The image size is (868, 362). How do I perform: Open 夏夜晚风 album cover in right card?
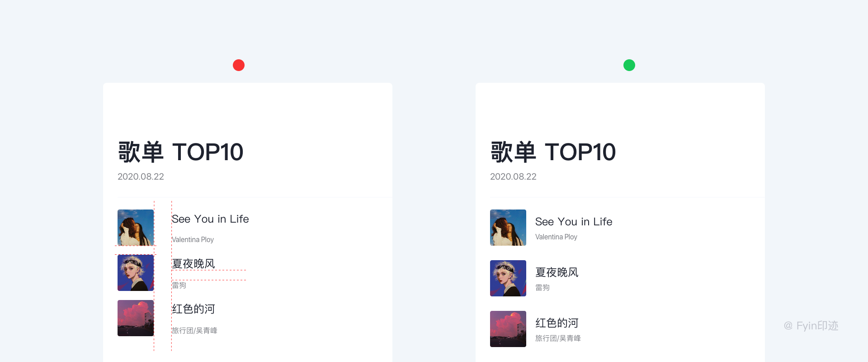[508, 278]
